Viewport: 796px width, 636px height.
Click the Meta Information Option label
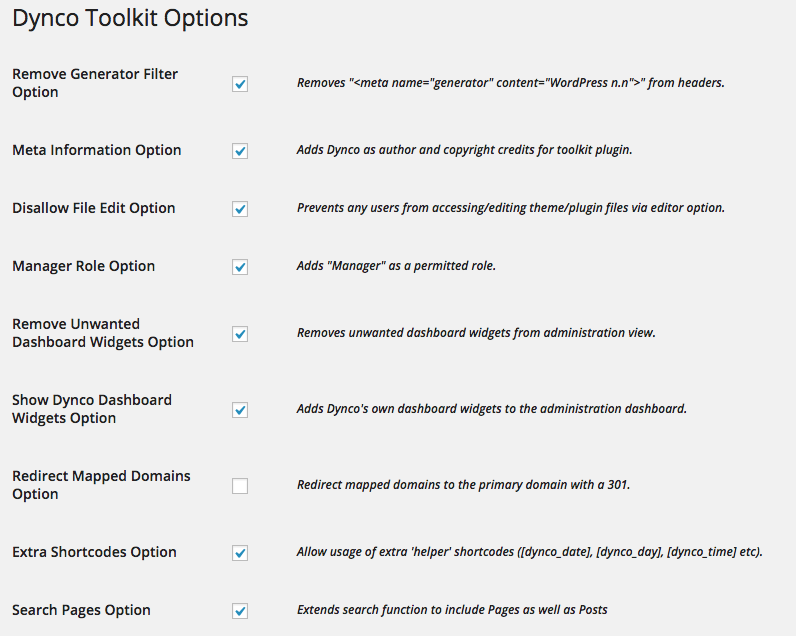96,150
